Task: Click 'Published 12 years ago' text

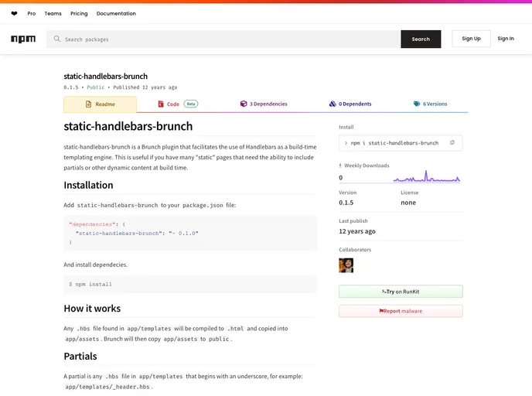Action: [x=145, y=87]
